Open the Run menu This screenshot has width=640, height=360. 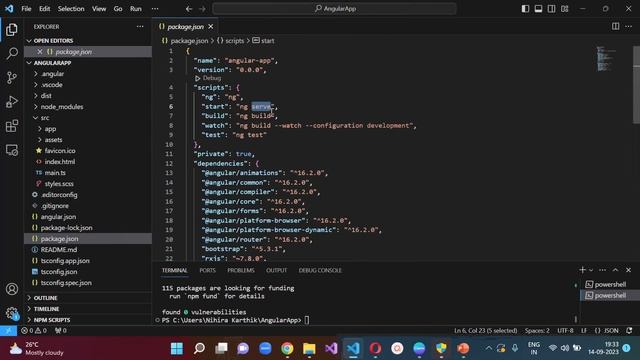[x=136, y=9]
